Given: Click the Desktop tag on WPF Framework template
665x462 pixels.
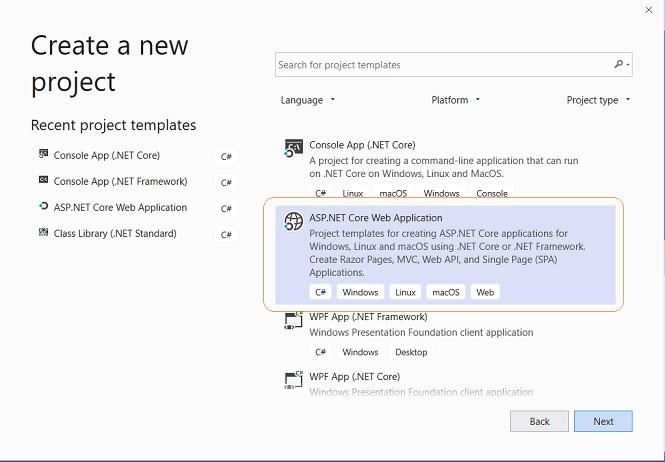Looking at the screenshot, I should (411, 352).
